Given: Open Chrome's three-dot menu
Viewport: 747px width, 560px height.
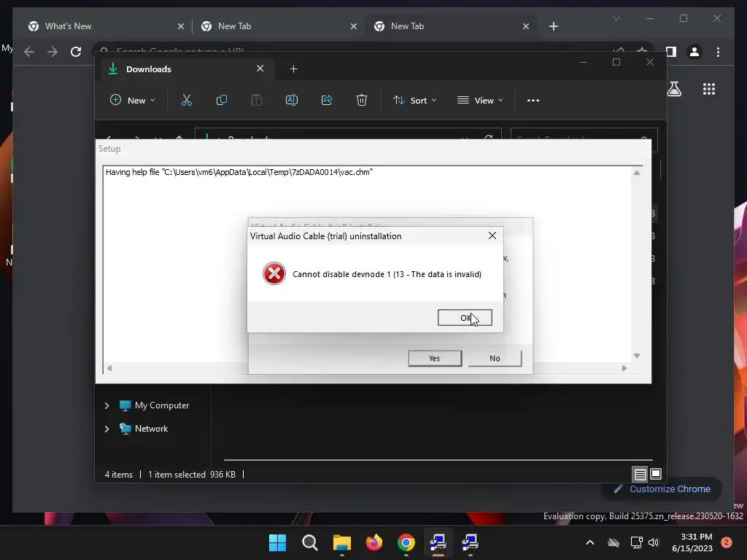Looking at the screenshot, I should click(718, 52).
